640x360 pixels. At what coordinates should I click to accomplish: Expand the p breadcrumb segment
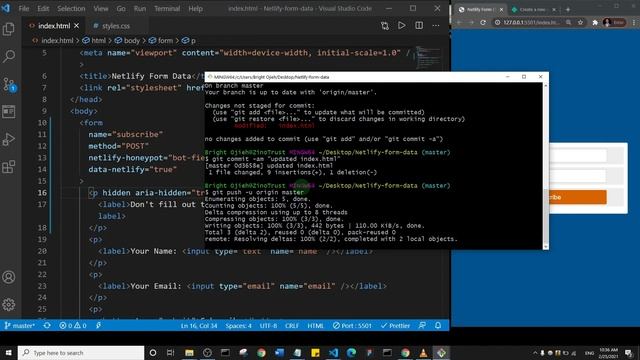tap(189, 40)
